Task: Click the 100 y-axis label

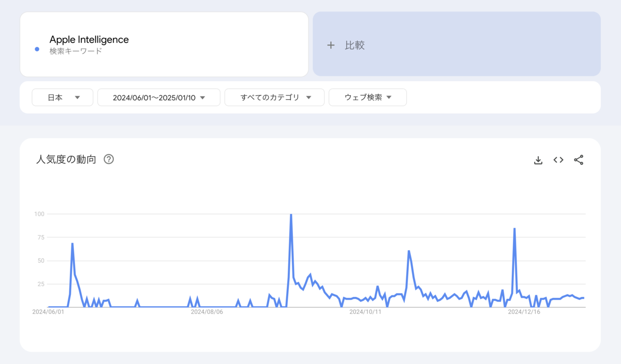Action: pos(40,214)
